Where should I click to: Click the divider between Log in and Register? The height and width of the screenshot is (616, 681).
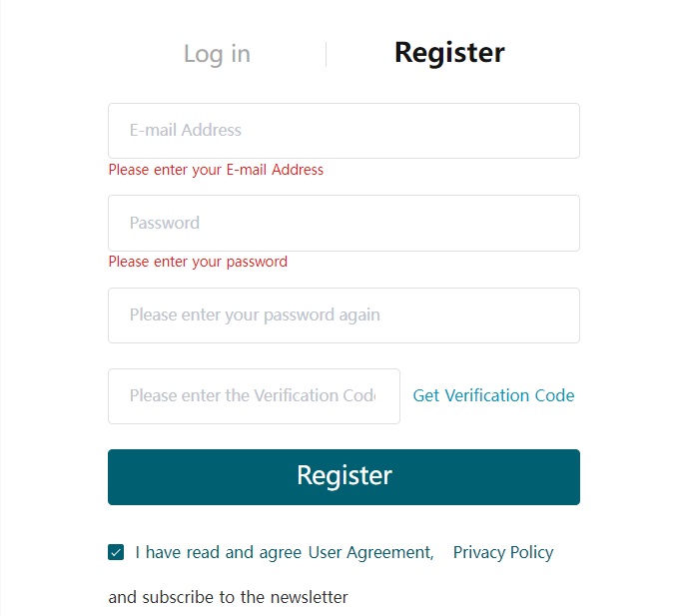point(326,54)
